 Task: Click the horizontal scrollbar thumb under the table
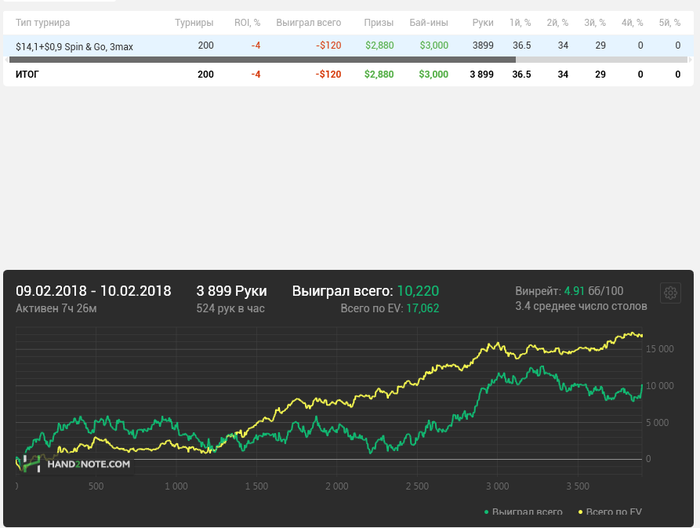(x=262, y=59)
